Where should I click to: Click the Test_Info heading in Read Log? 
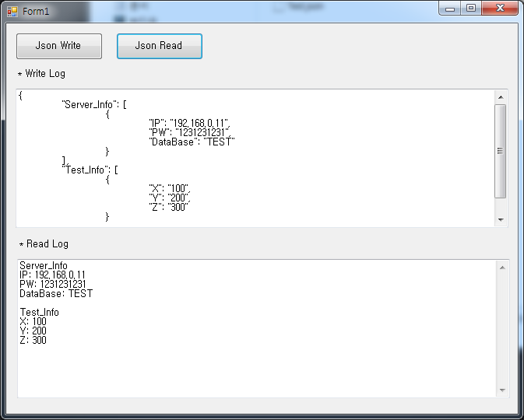[40, 312]
